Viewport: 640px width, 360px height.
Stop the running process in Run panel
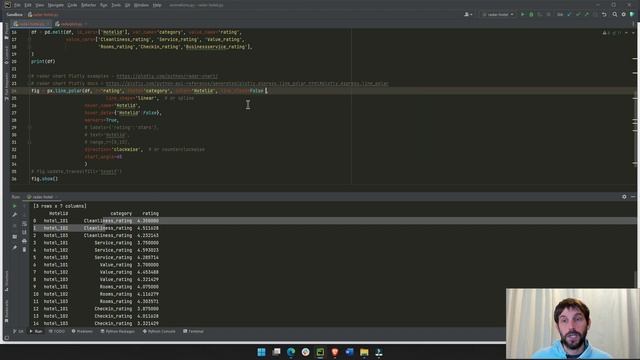pyautogui.click(x=15, y=225)
